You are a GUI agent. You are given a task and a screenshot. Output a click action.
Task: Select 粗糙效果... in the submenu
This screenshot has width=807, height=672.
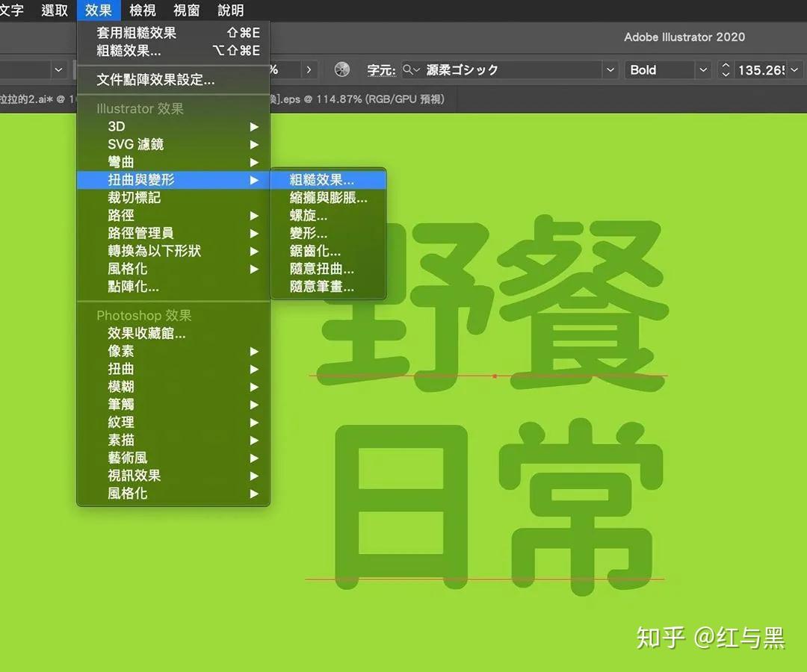click(328, 180)
